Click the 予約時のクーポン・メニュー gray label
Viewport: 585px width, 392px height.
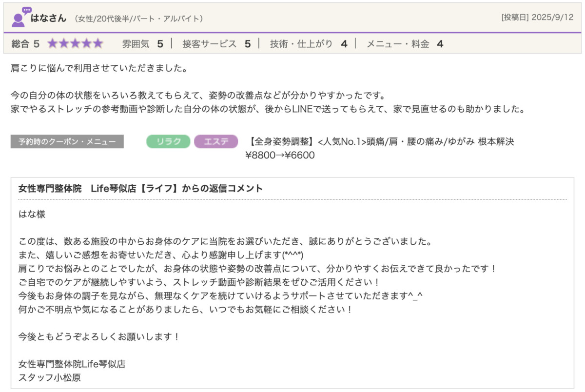tap(67, 142)
